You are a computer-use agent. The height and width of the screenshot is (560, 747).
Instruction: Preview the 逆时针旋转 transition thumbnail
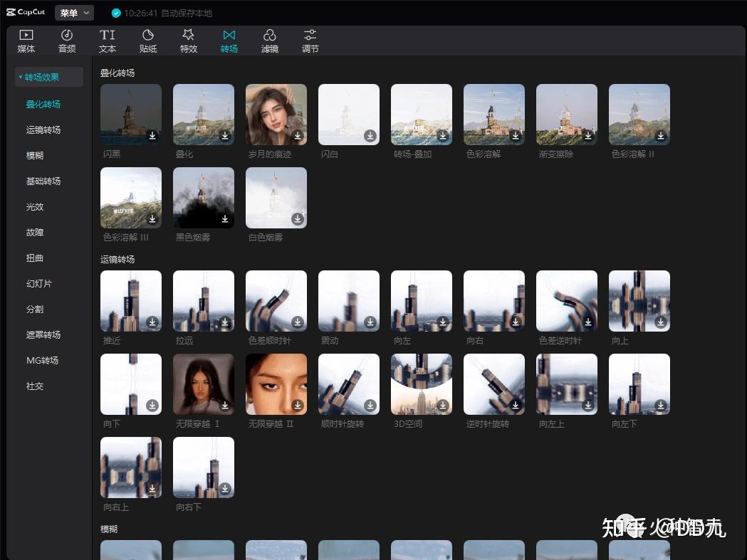click(494, 384)
